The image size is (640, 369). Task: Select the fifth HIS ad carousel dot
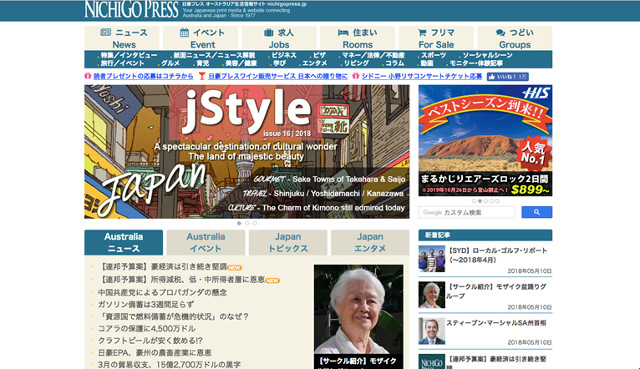[497, 201]
